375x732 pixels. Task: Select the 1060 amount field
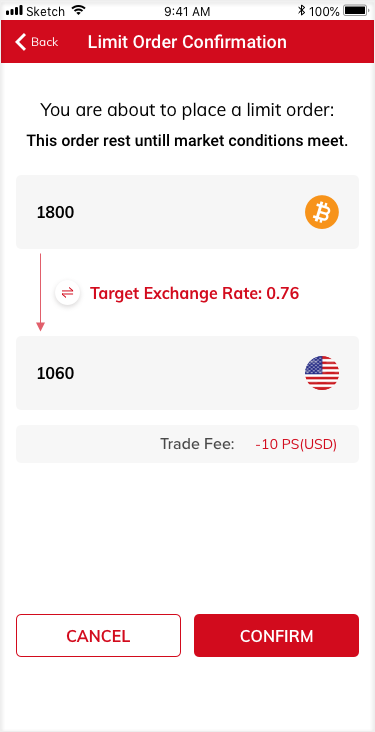click(x=187, y=373)
